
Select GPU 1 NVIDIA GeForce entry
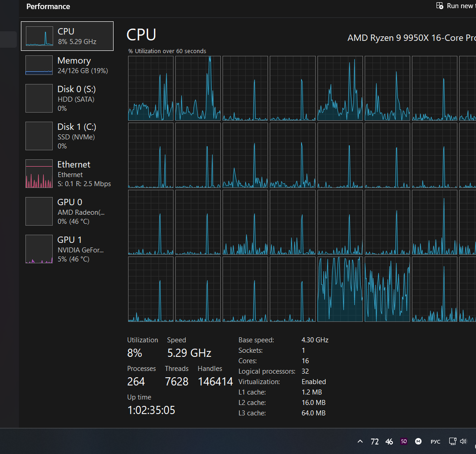67,249
